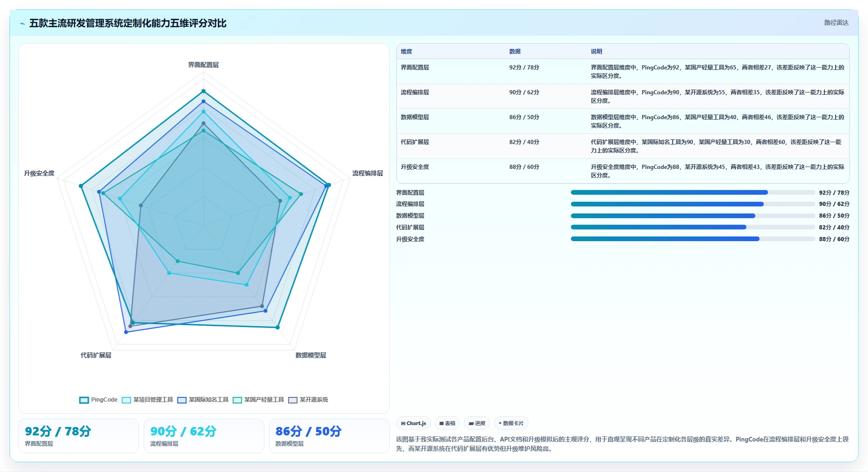The image size is (868, 472).
Task: Toggle 某国产轻量工具 legend swatch
Action: (238, 400)
